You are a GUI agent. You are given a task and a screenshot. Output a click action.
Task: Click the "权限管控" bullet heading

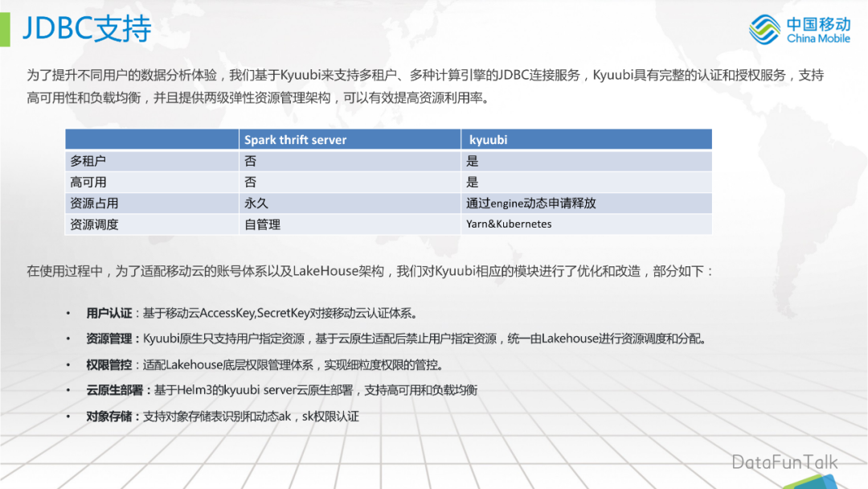[x=108, y=364]
